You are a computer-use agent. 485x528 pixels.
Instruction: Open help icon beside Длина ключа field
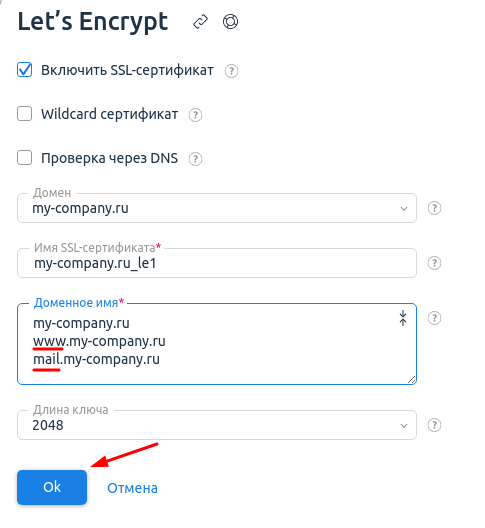pos(434,425)
